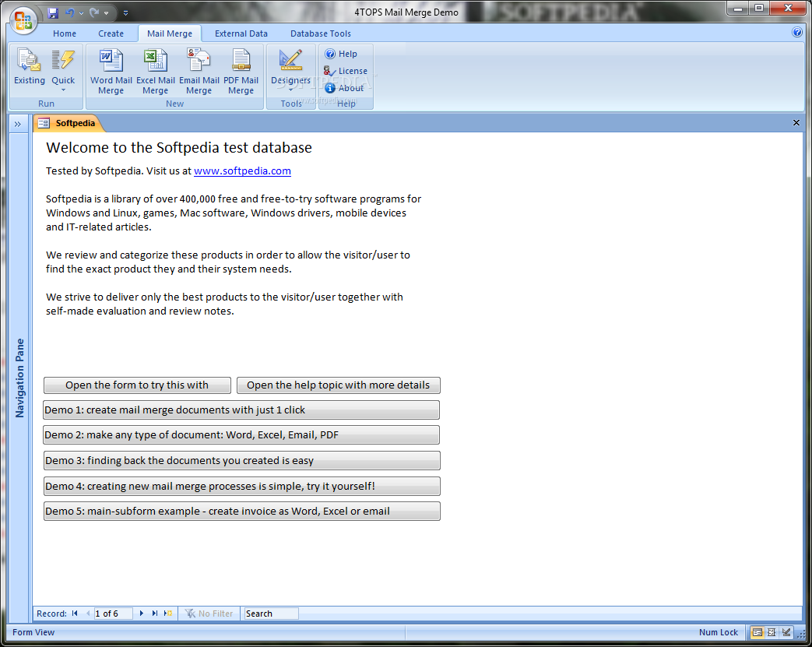Go to the previous record
812x647 pixels.
click(87, 614)
